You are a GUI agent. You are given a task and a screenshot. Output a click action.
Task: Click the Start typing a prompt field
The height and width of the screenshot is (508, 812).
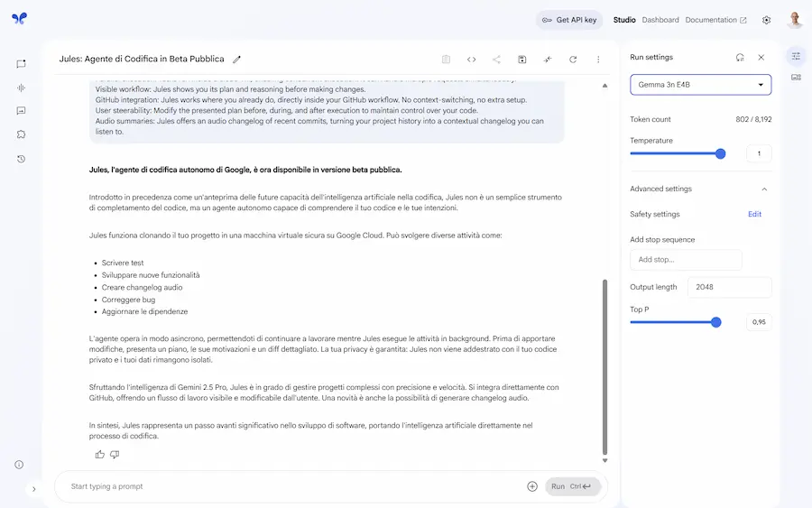click(x=295, y=486)
